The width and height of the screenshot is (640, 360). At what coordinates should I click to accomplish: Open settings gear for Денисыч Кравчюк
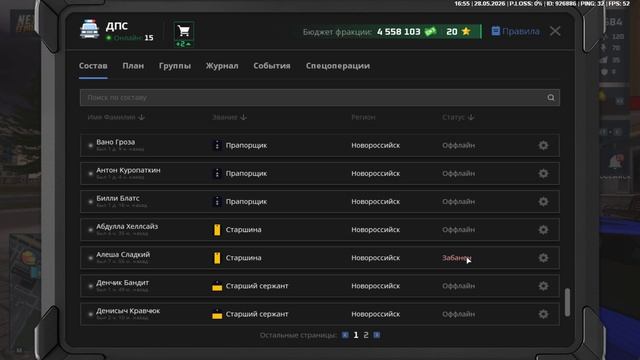click(x=543, y=314)
